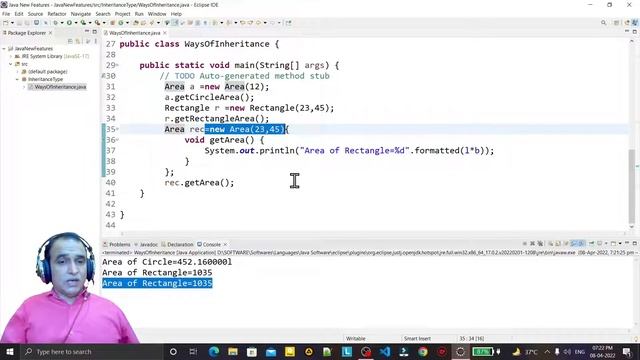The image size is (640, 360).
Task: Click Remove All Terminated Launches in Console
Action: pyautogui.click(x=540, y=244)
